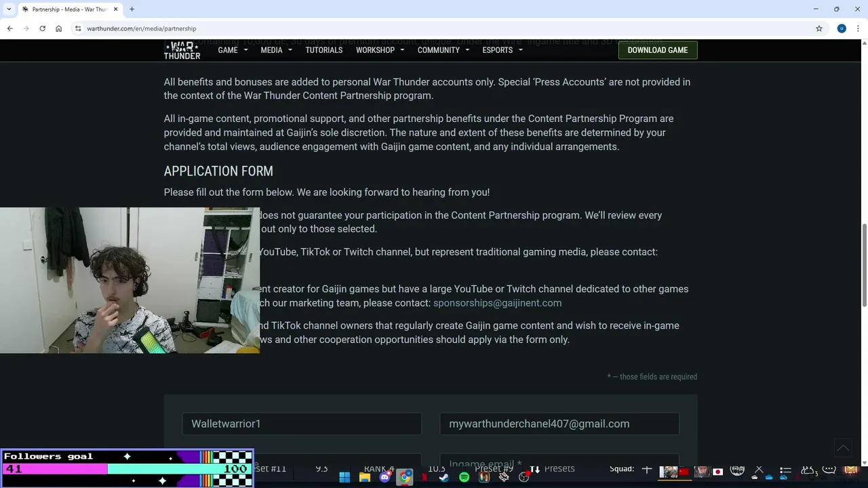Click the Squad plus icon
Screen dimensions: 868x488
[646, 469]
